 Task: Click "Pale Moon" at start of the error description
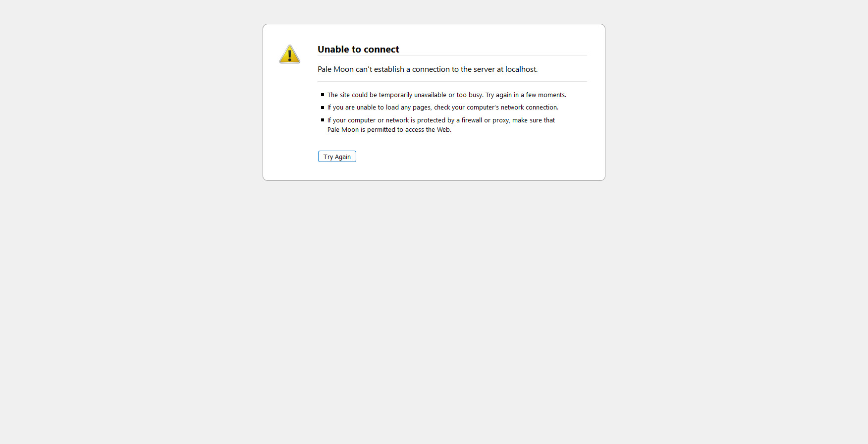click(335, 69)
